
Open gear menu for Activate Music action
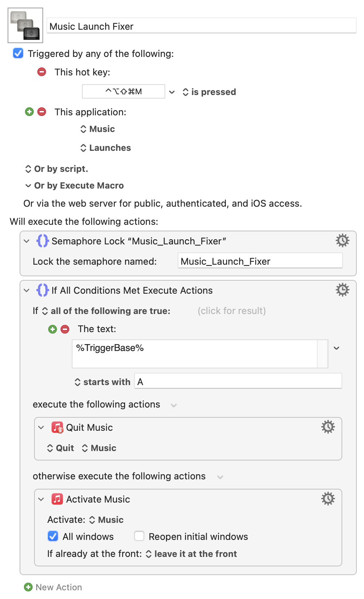click(x=328, y=499)
